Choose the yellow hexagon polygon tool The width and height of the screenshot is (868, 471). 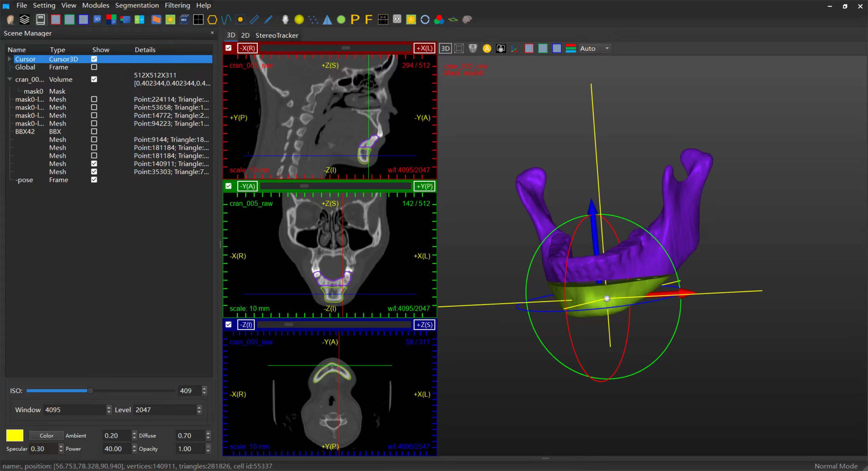pyautogui.click(x=212, y=20)
